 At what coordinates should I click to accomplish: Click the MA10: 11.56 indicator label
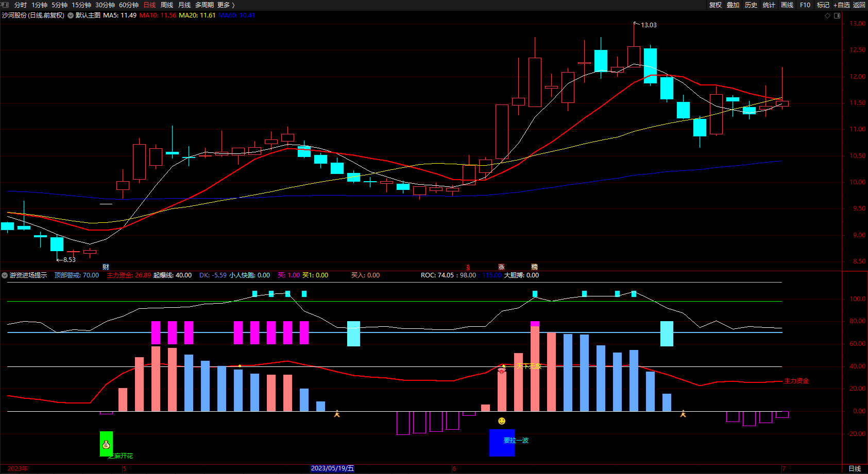[x=158, y=15]
